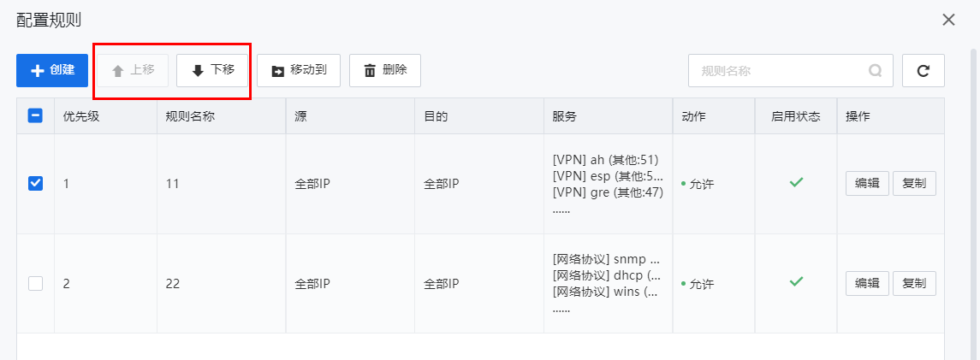
Task: Toggle enabled status checkmark of rule 11
Action: click(x=796, y=182)
